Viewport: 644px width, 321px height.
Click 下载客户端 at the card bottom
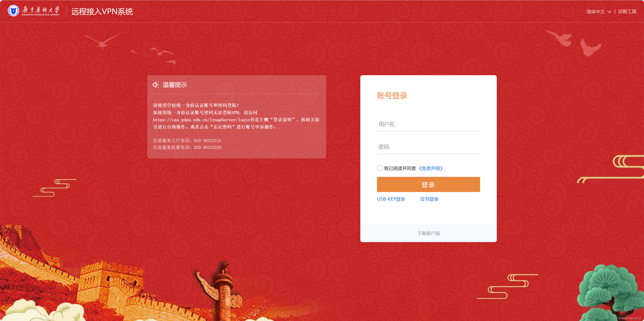point(428,233)
